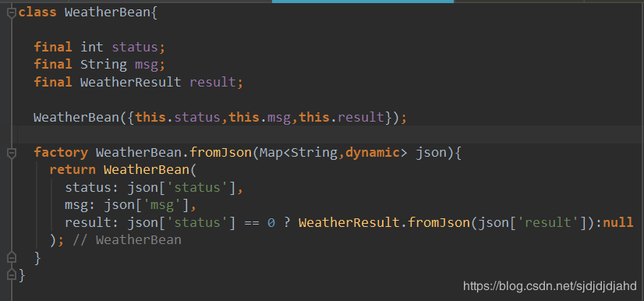This screenshot has width=644, height=301.
Task: Click 'this.msg' in the constructor
Action: click(260, 118)
